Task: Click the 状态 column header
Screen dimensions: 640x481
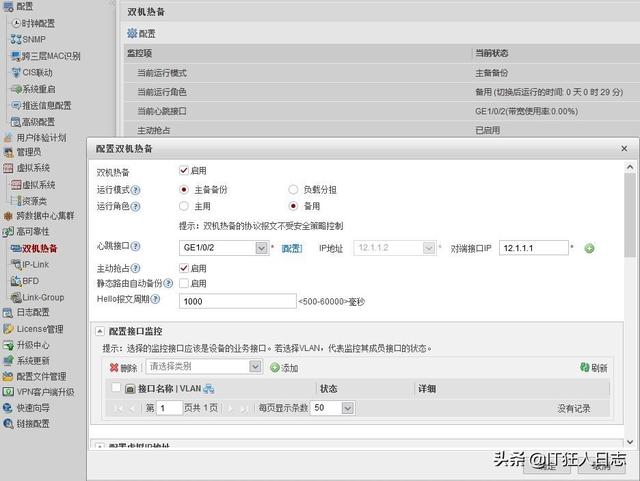Action: click(329, 388)
